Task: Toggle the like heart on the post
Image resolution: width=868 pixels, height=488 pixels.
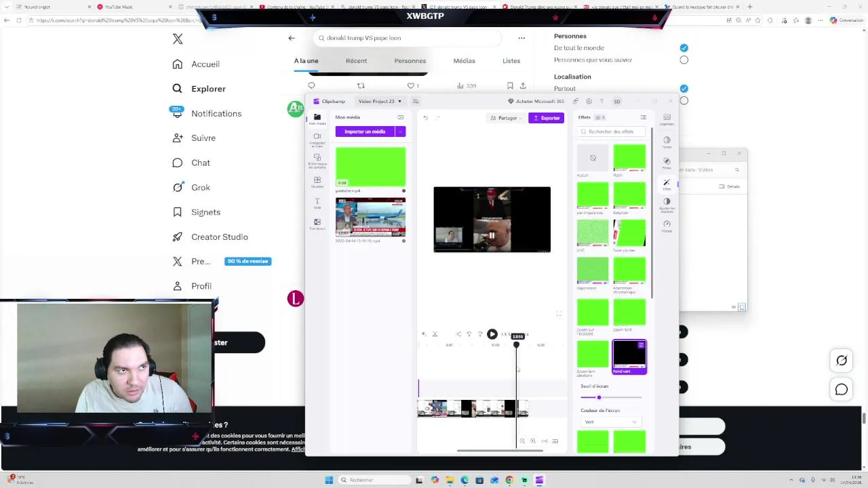Action: point(410,85)
